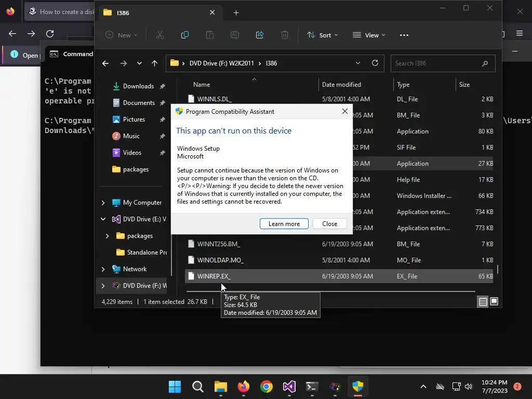Open the Windows Start menu

pyautogui.click(x=175, y=387)
